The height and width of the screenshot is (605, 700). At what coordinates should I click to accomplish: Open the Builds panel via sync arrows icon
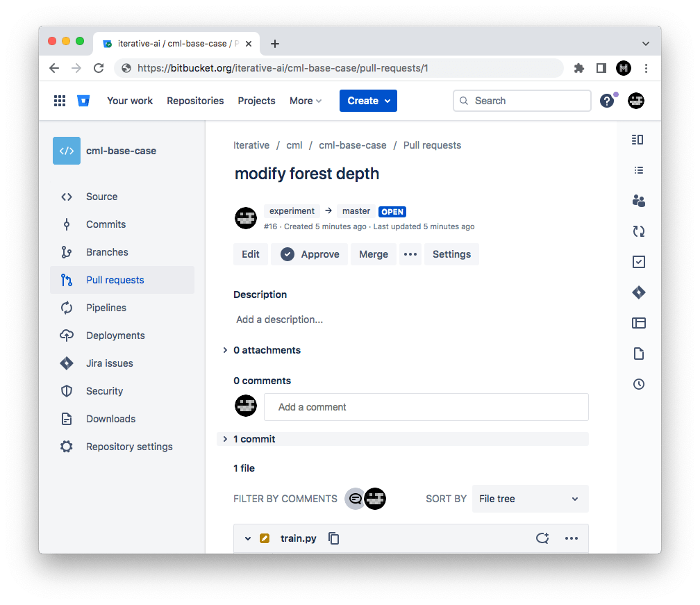pyautogui.click(x=638, y=231)
